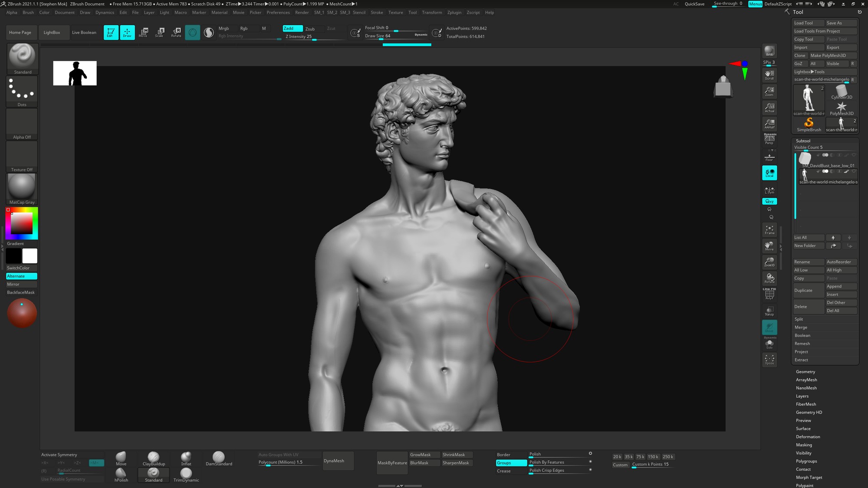
Task: Click the Scroll canvas icon
Action: (x=769, y=75)
